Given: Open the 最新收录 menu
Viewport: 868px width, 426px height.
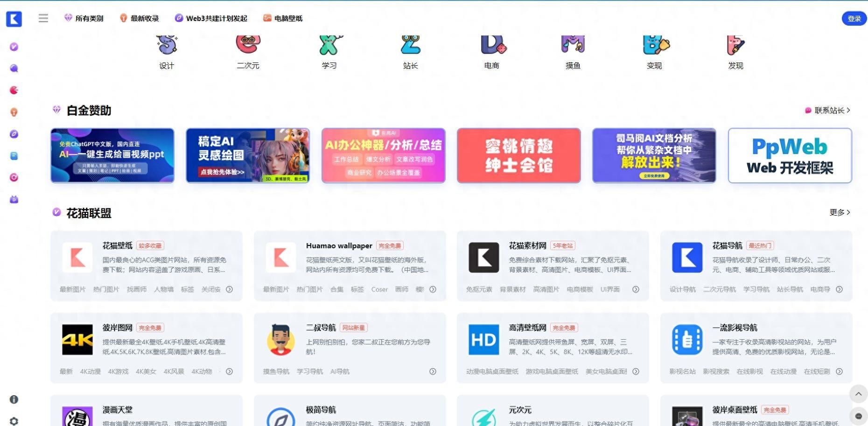Looking at the screenshot, I should 140,18.
